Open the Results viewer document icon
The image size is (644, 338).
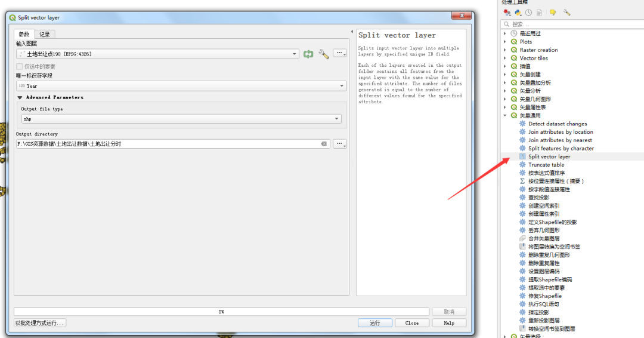coord(539,13)
